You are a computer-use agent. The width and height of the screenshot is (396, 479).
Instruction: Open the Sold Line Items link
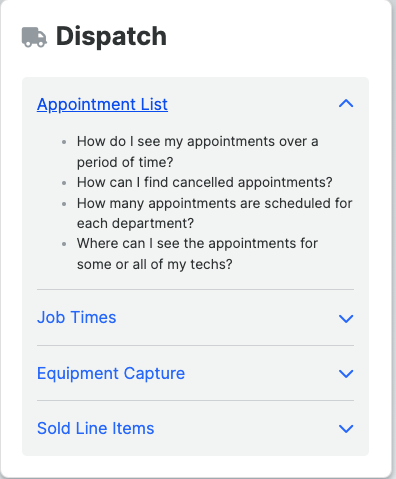pyautogui.click(x=96, y=428)
